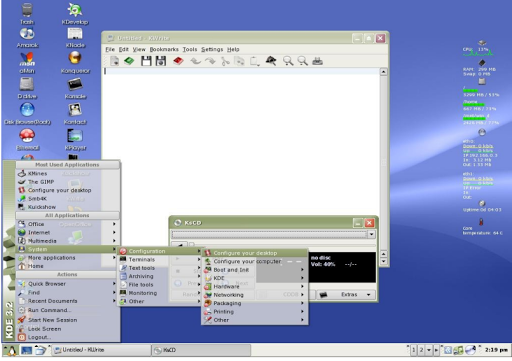
Task: Open the Edit menu in KWrite
Action: coord(124,49)
